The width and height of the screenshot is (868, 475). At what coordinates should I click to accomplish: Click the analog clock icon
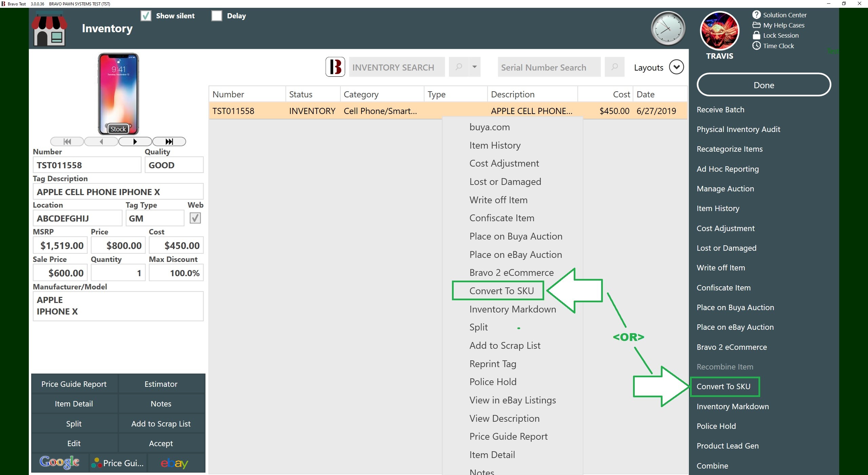point(668,28)
